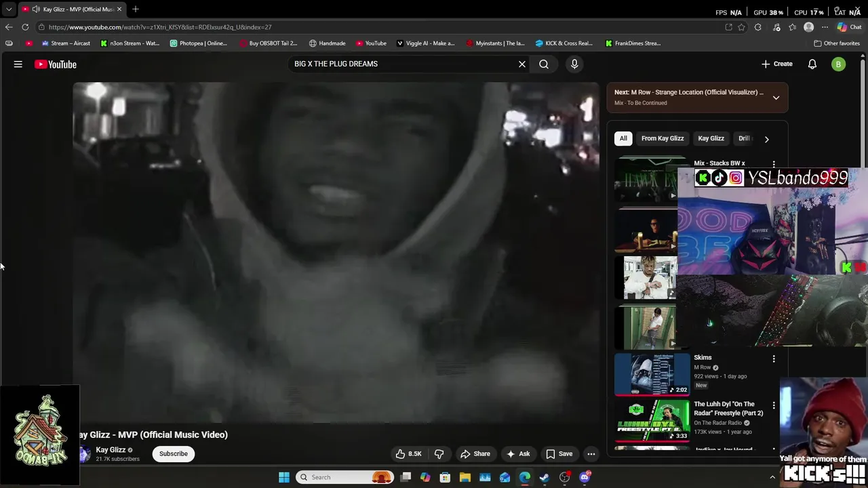Open a new browser tab

coord(136,9)
